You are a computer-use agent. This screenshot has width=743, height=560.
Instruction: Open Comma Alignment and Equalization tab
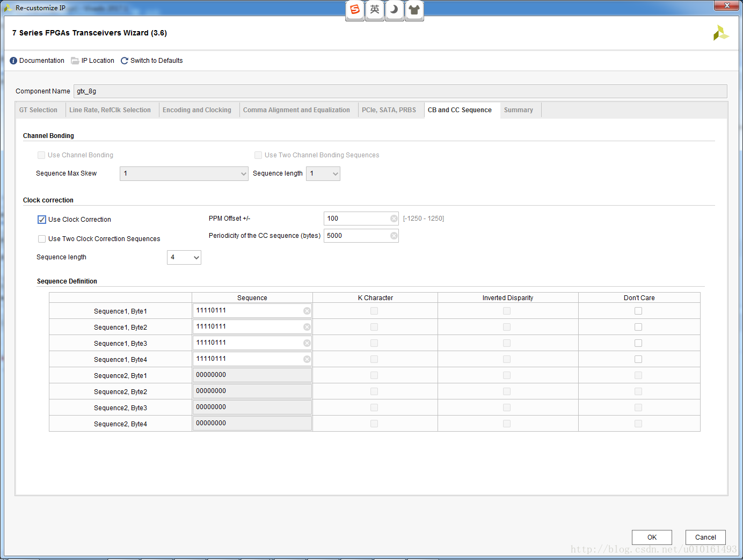(296, 110)
